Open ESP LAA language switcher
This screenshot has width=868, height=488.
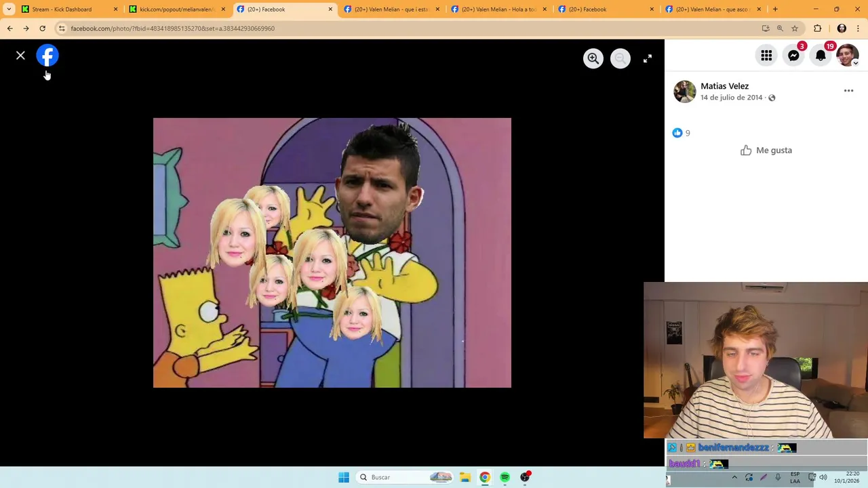click(x=795, y=477)
